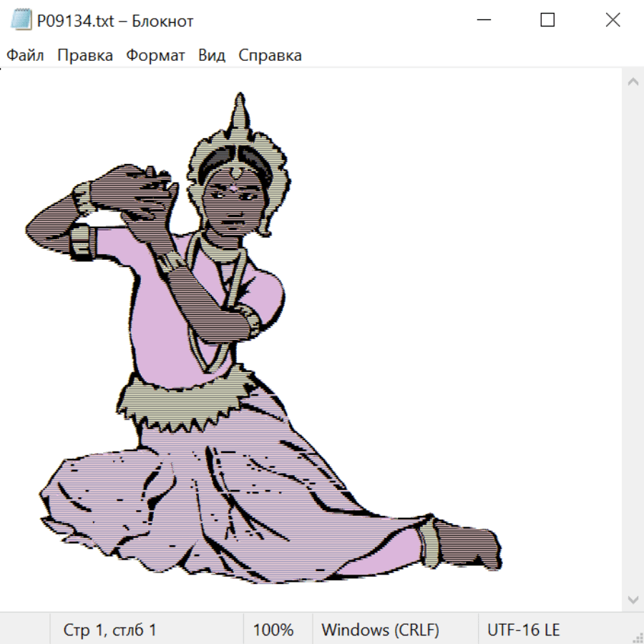Open the Правка menu
The width and height of the screenshot is (644, 644).
tap(84, 56)
